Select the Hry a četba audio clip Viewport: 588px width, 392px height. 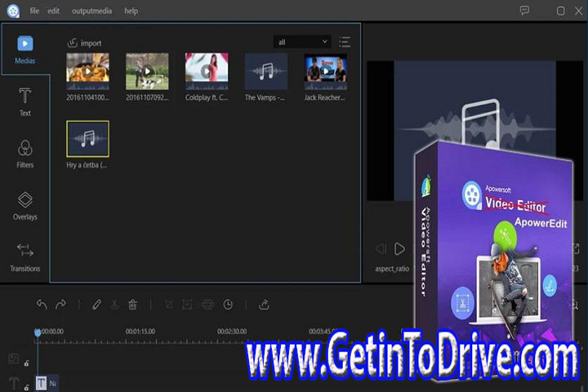pos(87,139)
